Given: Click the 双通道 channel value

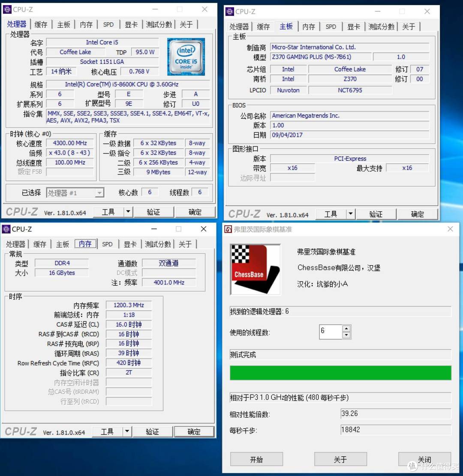Looking at the screenshot, I should pyautogui.click(x=169, y=263).
